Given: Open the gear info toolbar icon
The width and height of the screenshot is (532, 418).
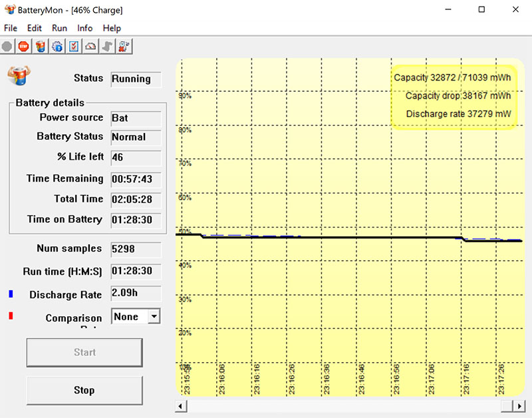Looking at the screenshot, I should tap(57, 47).
